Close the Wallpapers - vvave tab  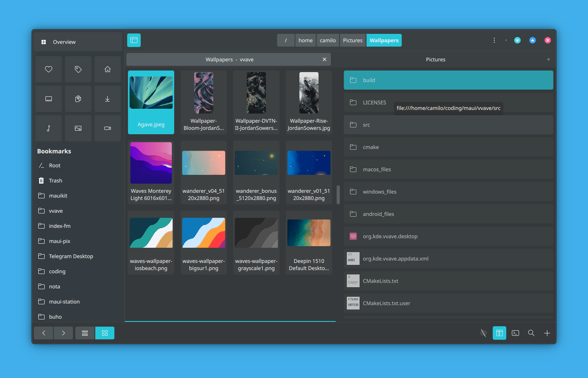[x=324, y=59]
